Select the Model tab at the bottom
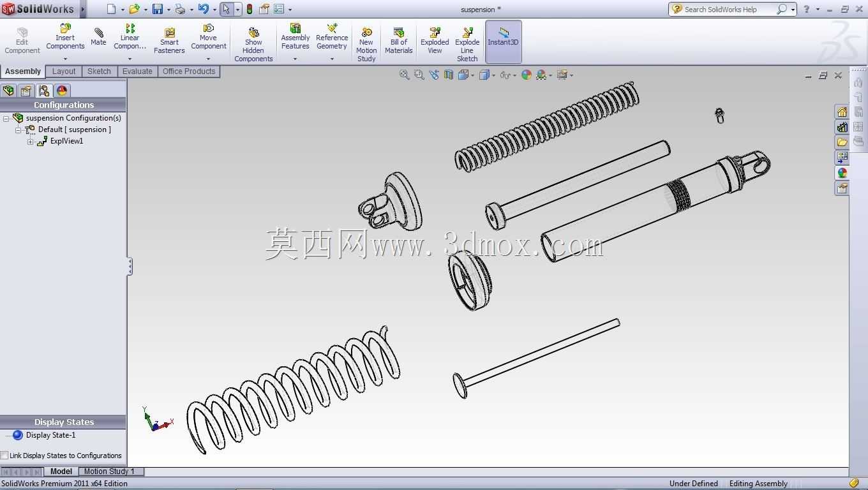This screenshot has height=490, width=868. point(61,471)
